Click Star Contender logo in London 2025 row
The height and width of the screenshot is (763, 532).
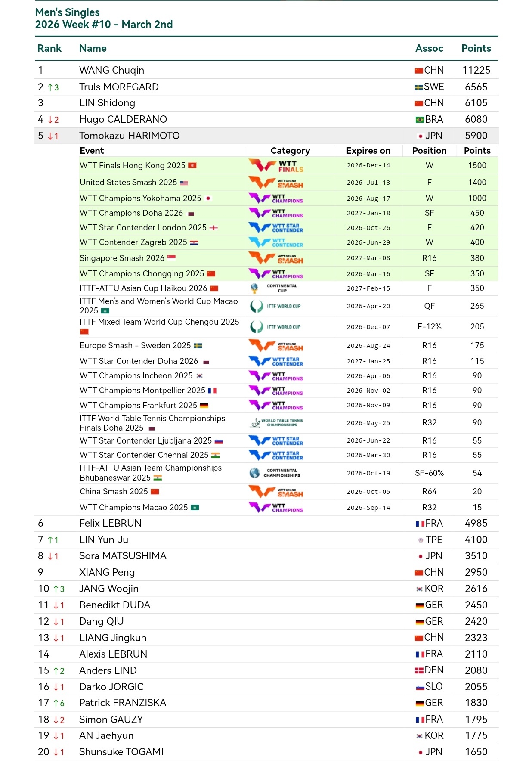tap(276, 228)
